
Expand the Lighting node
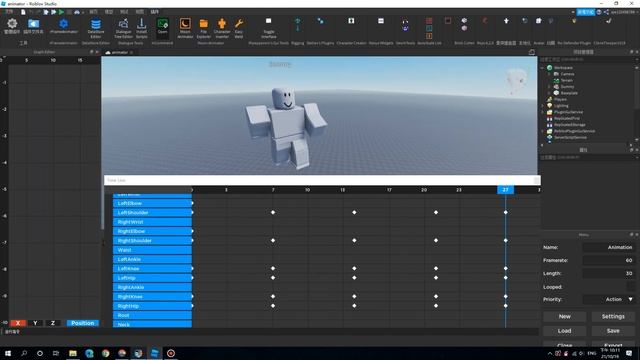coord(542,106)
